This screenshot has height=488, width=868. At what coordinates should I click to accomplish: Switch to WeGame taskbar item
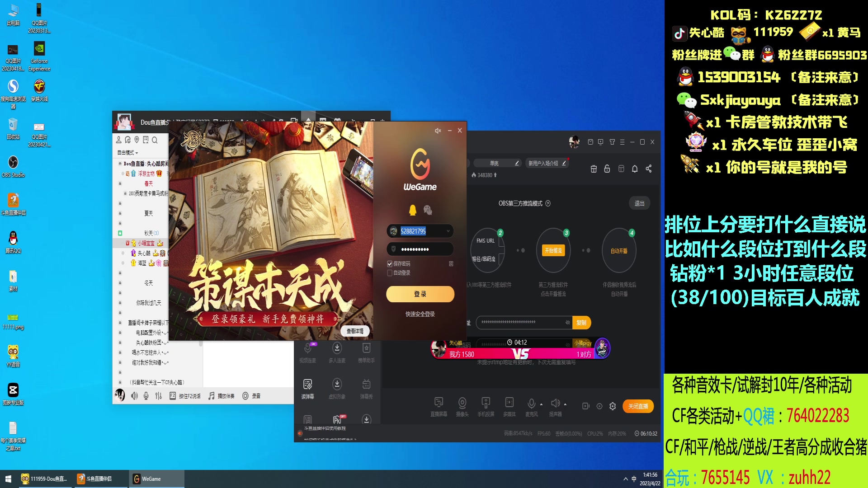point(157,479)
